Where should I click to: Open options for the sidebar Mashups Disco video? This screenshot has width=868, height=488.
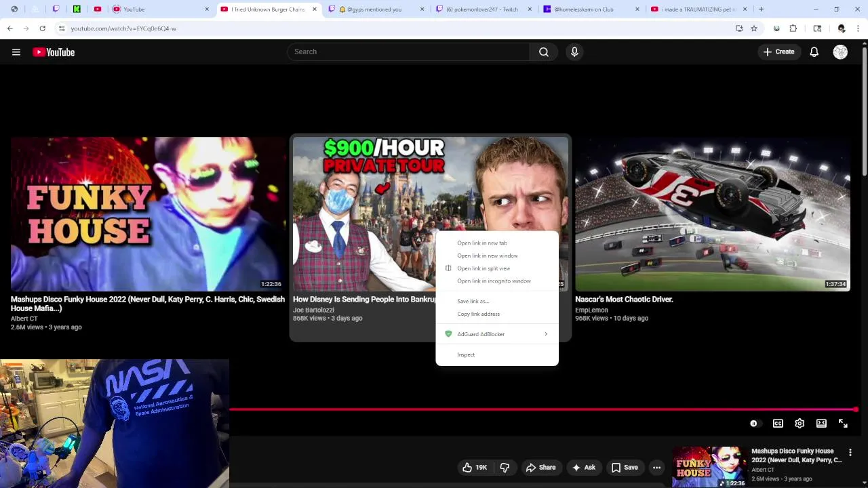point(850,452)
